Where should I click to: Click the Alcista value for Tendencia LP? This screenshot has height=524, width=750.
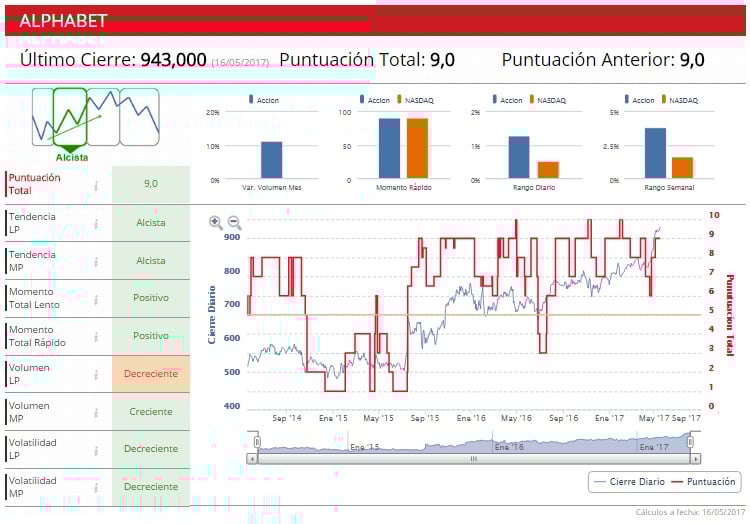pos(151,223)
